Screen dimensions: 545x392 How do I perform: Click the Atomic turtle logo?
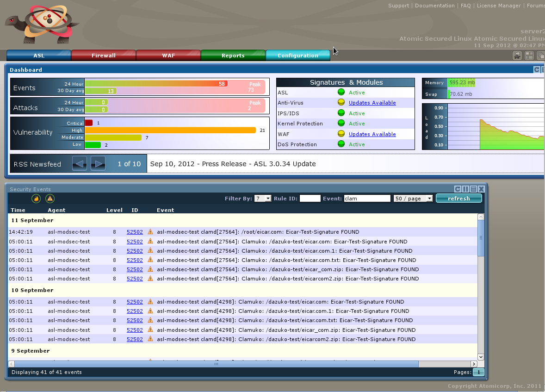(42, 25)
